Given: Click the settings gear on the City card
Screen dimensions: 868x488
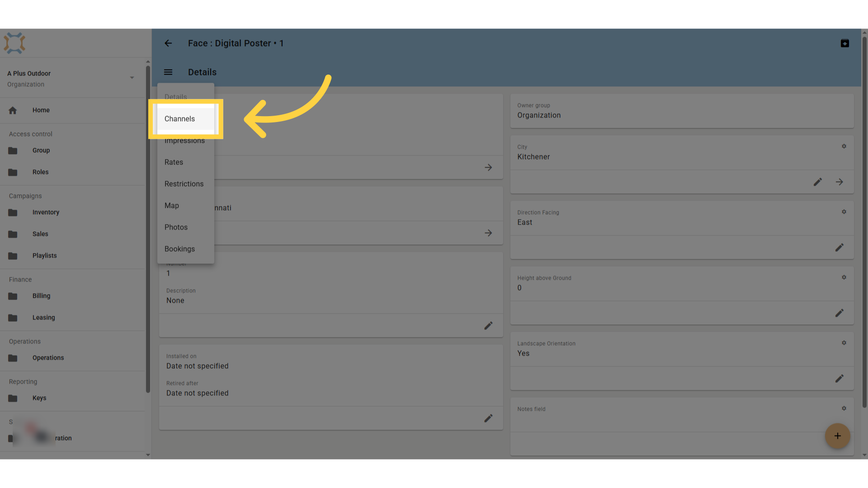Looking at the screenshot, I should click(x=844, y=146).
